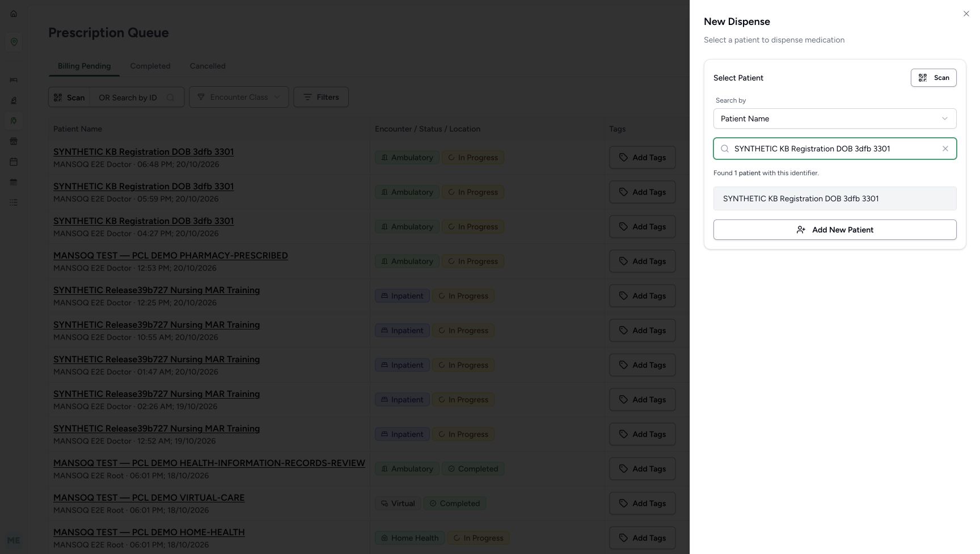Open the Filters button

pyautogui.click(x=321, y=97)
